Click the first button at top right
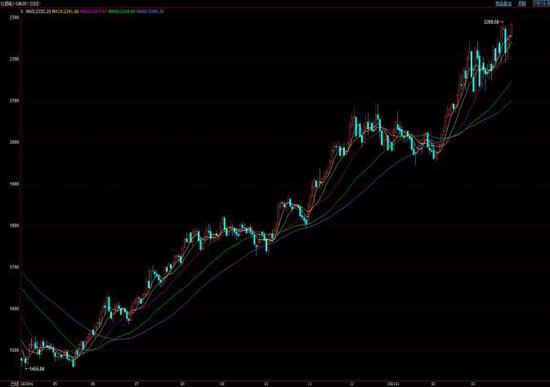Screen dimensions: 550x387 503,4
